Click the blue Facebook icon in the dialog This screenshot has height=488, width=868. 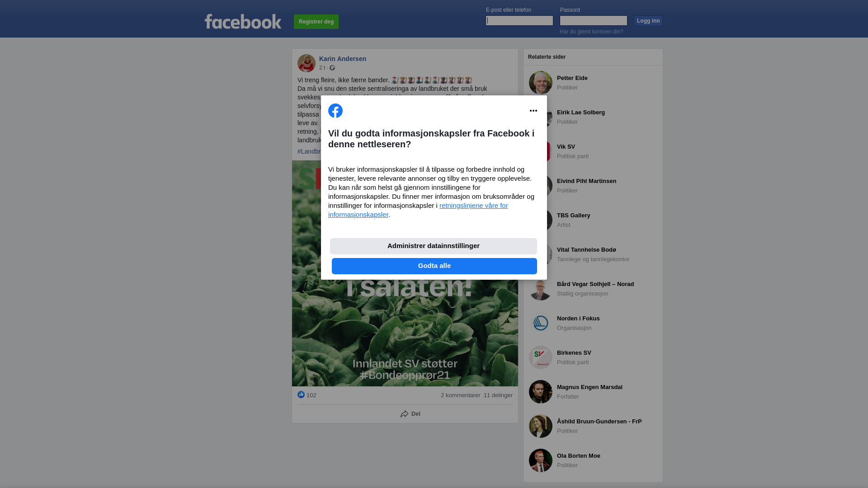coord(335,111)
